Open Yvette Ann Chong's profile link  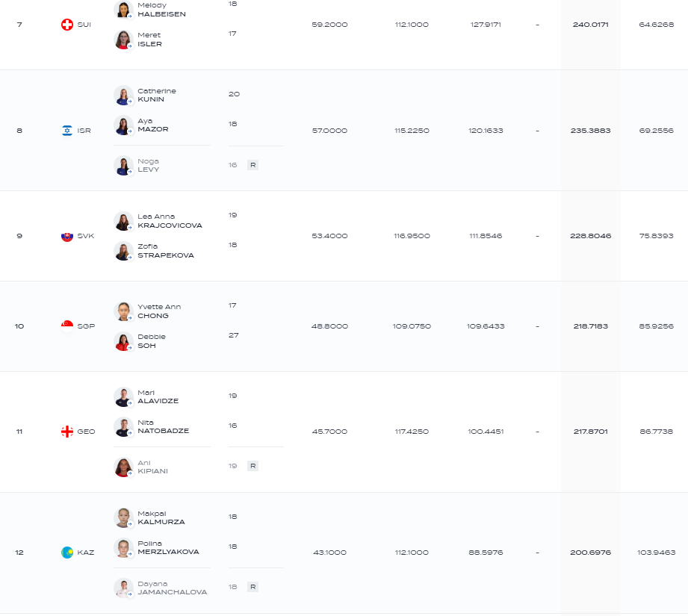click(159, 311)
